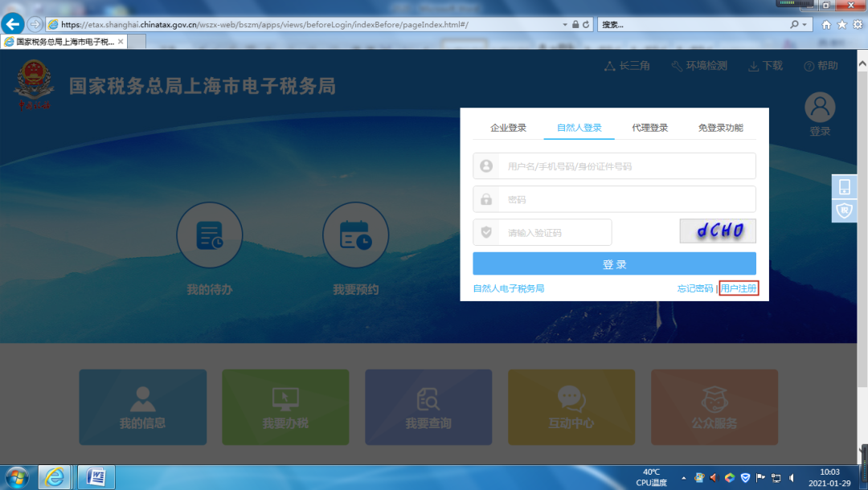Open 我要办税 tile
Screen dimensions: 868x490
point(285,407)
